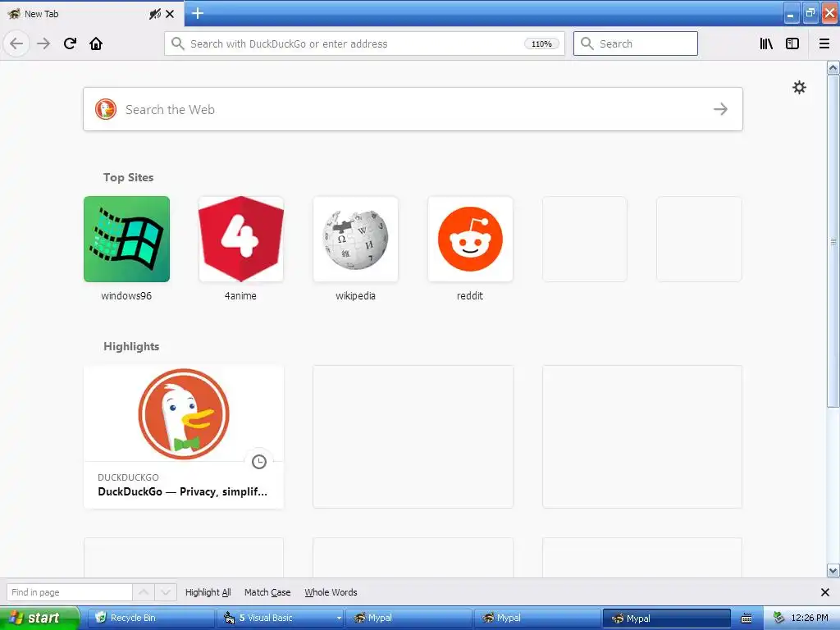Open the wikipedia top site tile
840x630 pixels.
356,239
